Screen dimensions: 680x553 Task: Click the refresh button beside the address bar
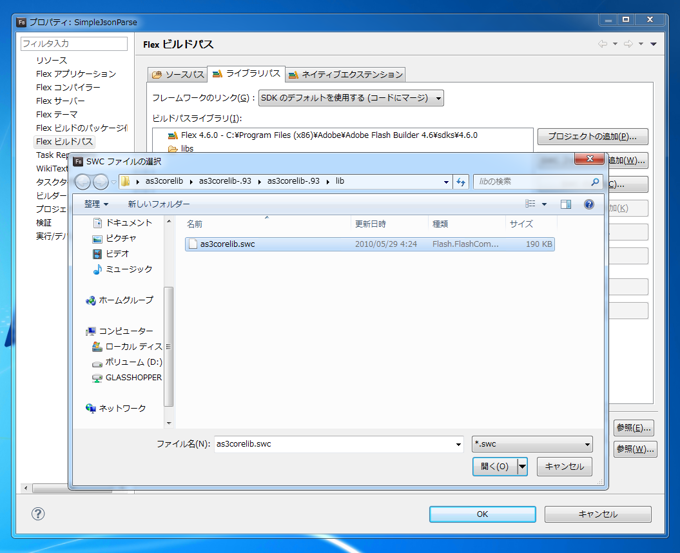[461, 182]
